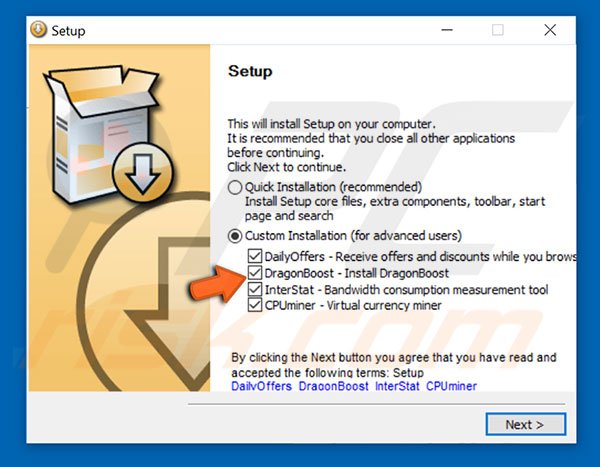Screen dimensions: 600x467
Task: Click 'Install Setup core files' description text
Action: coord(395,209)
